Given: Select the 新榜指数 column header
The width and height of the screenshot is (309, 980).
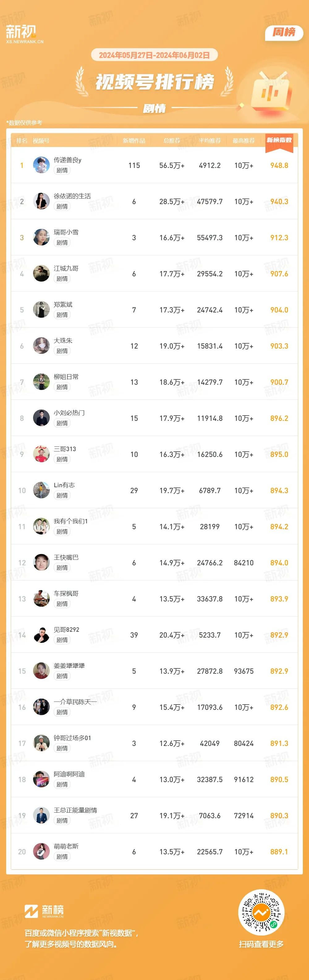Looking at the screenshot, I should pyautogui.click(x=279, y=140).
